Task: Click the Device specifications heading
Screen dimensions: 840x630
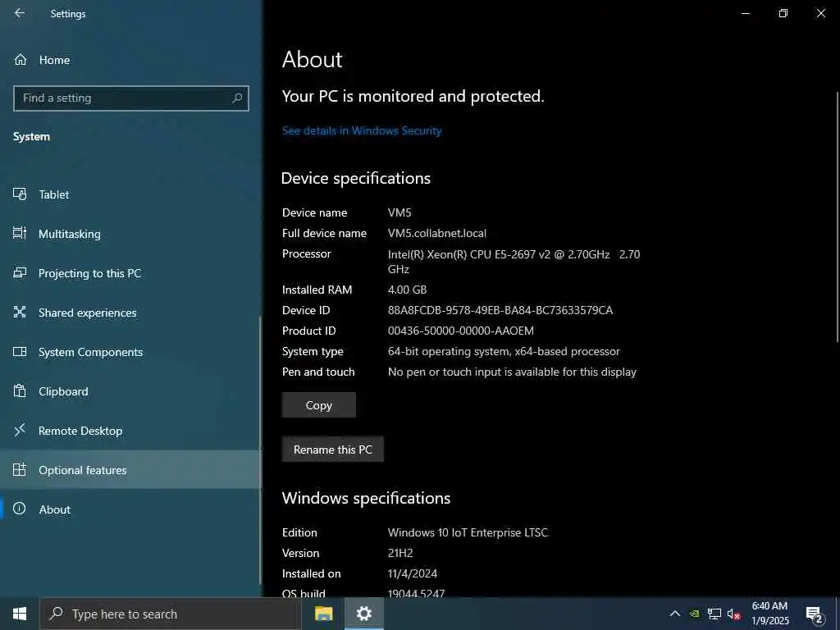Action: coord(356,178)
